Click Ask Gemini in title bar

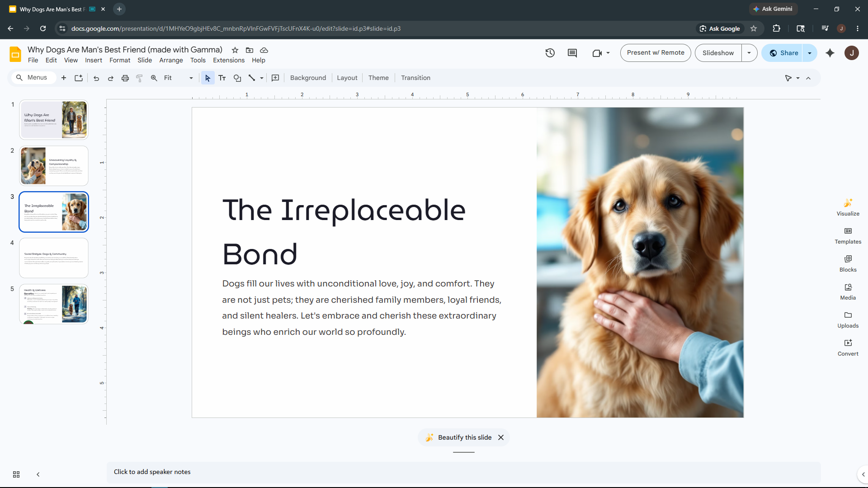click(773, 9)
